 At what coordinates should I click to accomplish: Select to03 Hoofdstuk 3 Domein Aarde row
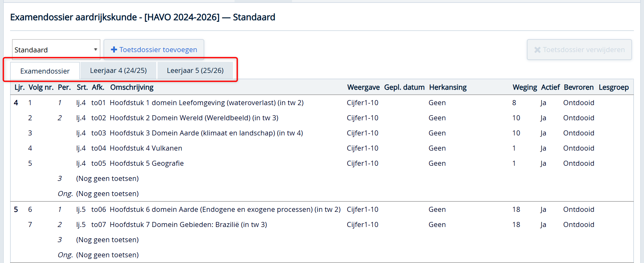(206, 133)
